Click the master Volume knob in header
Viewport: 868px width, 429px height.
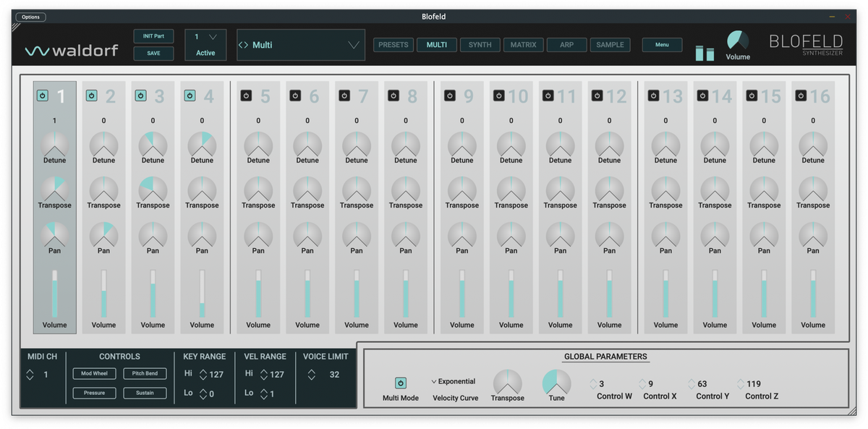click(738, 41)
